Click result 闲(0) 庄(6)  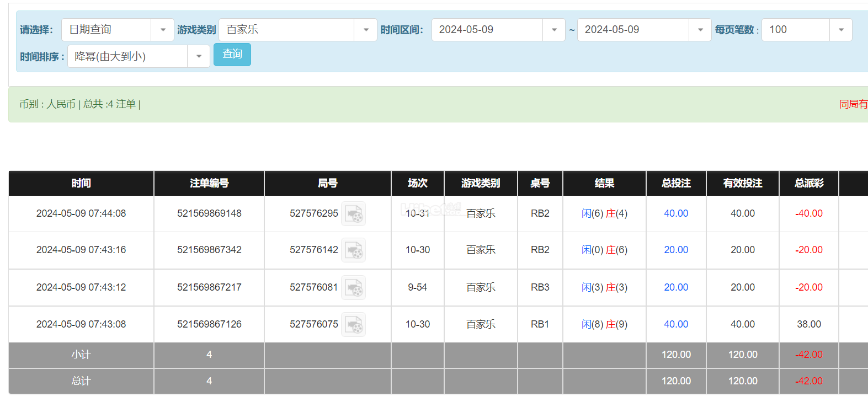[604, 250]
